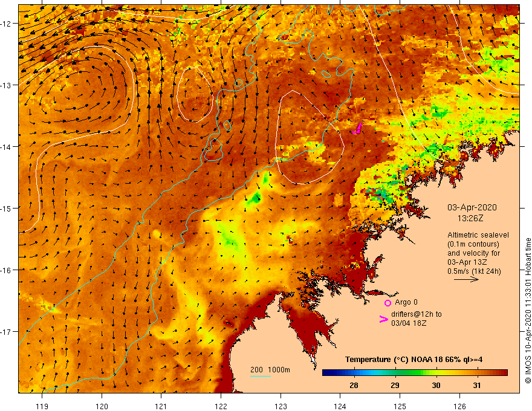Select the magenta drifter track on the map
The width and height of the screenshot is (532, 411).
point(357,129)
